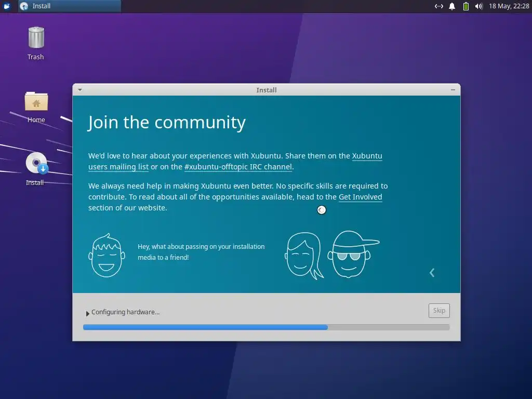Minimize the Install window

[453, 90]
